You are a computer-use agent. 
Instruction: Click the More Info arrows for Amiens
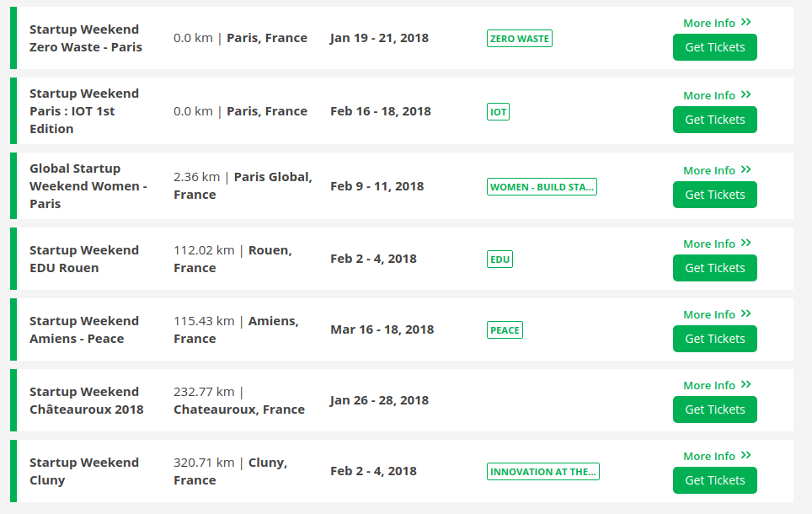point(745,314)
